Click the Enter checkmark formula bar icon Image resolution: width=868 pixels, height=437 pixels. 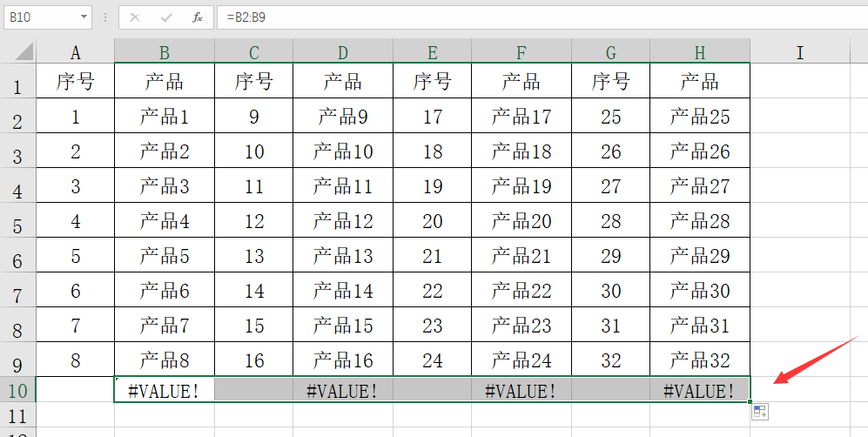(x=166, y=17)
